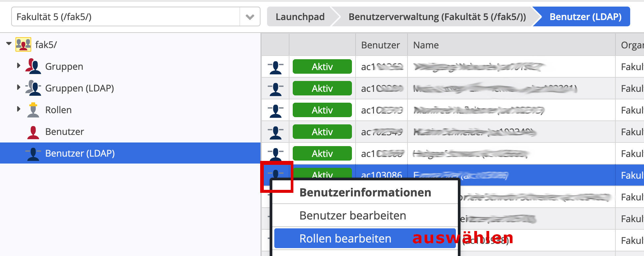644x256 pixels.
Task: Click the Benutzer cell in third row
Action: (382, 110)
